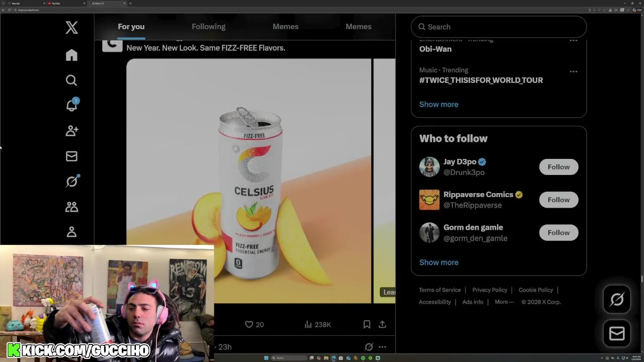The height and width of the screenshot is (362, 644).
Task: Click Jay D3po's avatar
Action: [429, 167]
